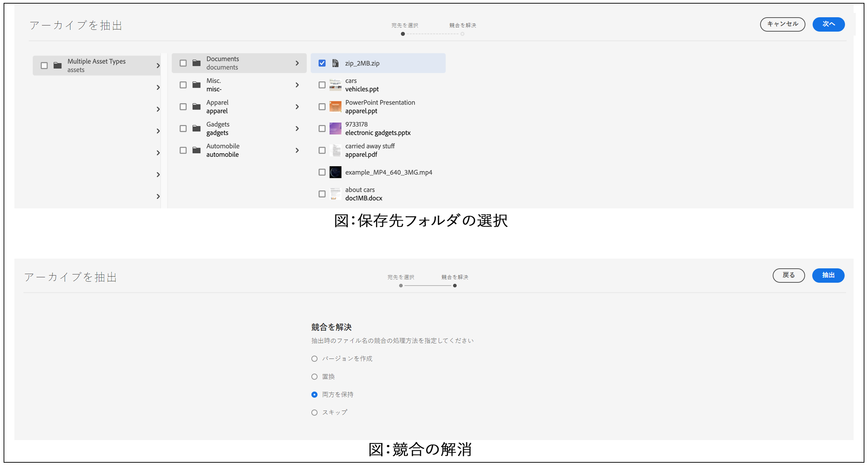Image resolution: width=868 pixels, height=467 pixels.
Task: Expand the Misc. folder chevron
Action: pyautogui.click(x=297, y=85)
